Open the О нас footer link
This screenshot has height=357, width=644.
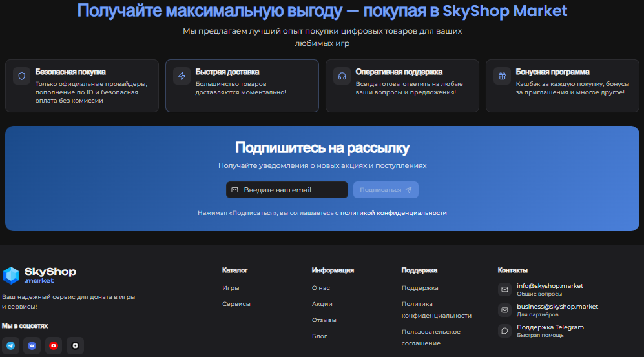coord(320,288)
